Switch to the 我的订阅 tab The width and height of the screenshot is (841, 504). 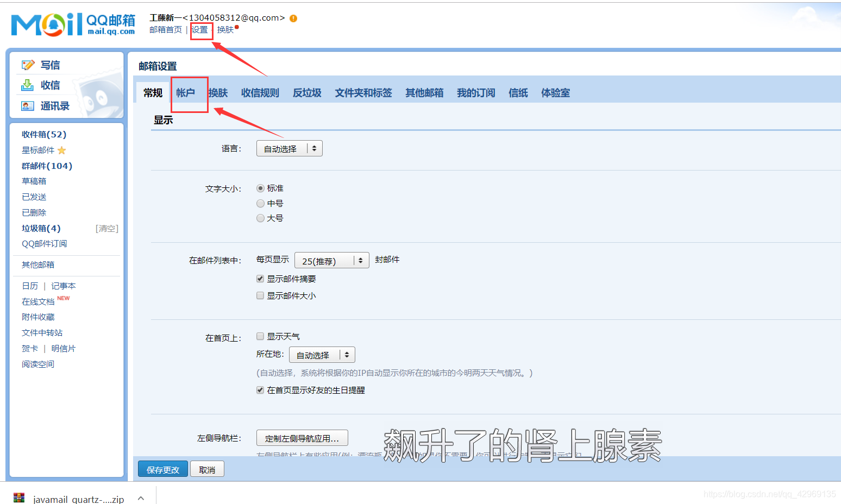pos(476,93)
